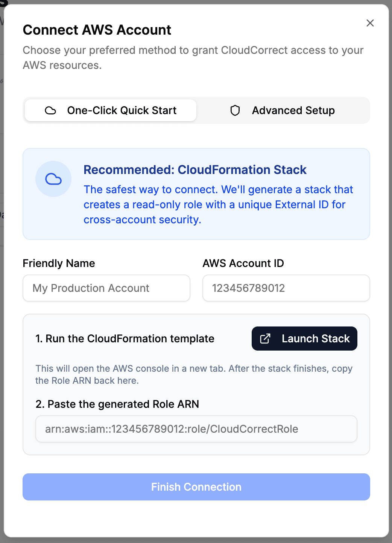Click the AWS Account ID label
The image size is (392, 543).
click(243, 263)
